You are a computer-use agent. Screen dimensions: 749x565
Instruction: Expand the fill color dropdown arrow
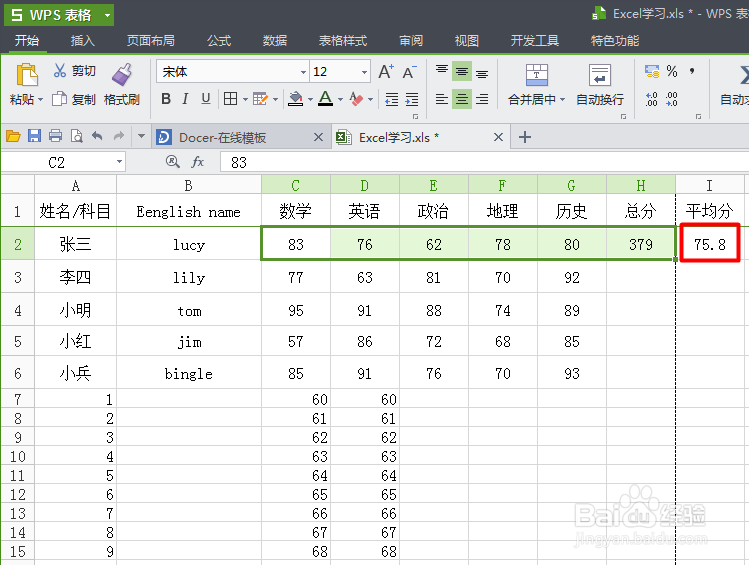(x=310, y=99)
